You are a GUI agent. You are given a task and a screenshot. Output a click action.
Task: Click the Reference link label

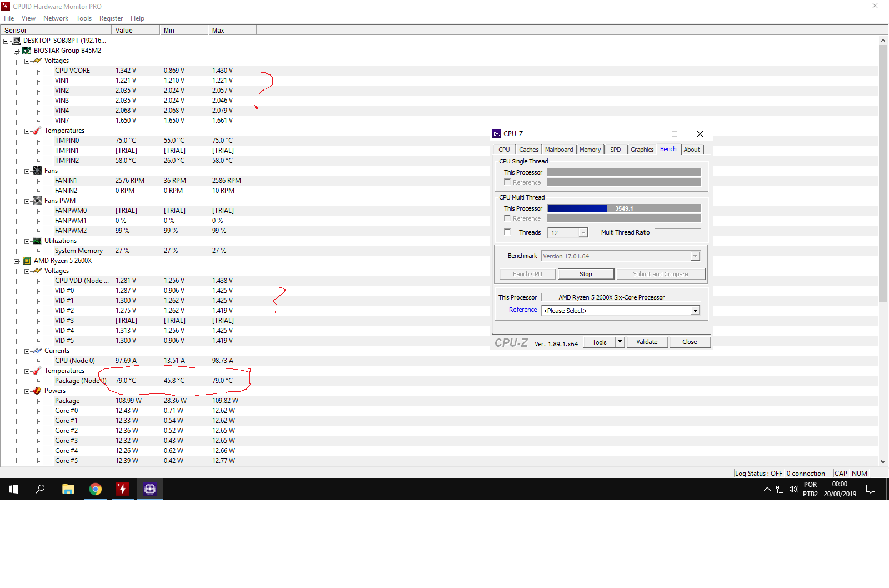pos(523,310)
